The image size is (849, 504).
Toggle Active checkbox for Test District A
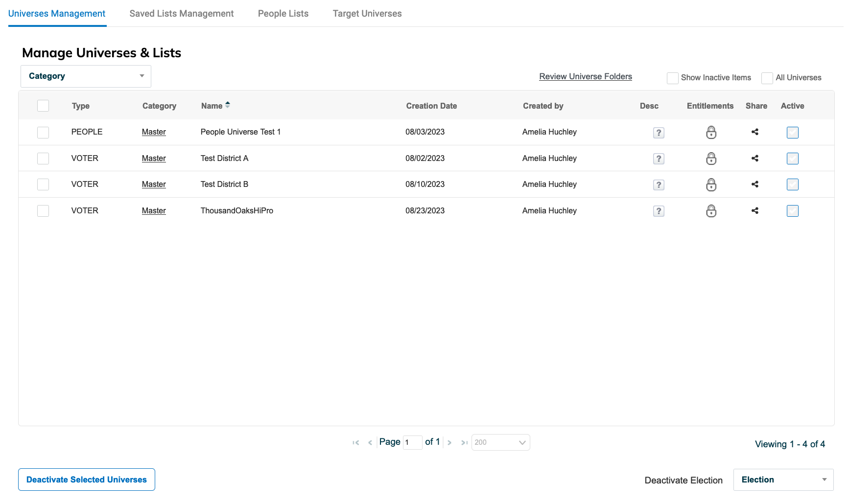tap(793, 159)
